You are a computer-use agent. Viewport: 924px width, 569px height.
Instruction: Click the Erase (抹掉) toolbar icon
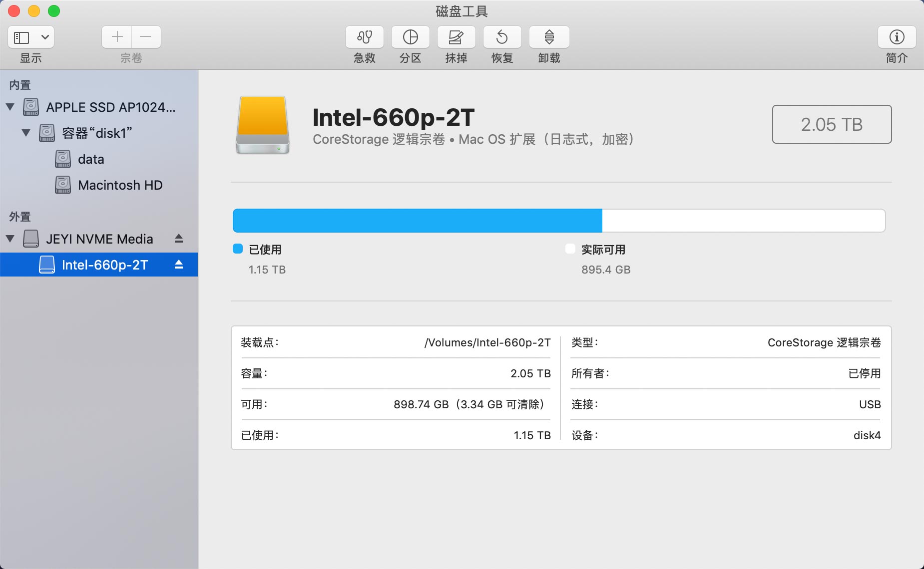[x=457, y=37]
